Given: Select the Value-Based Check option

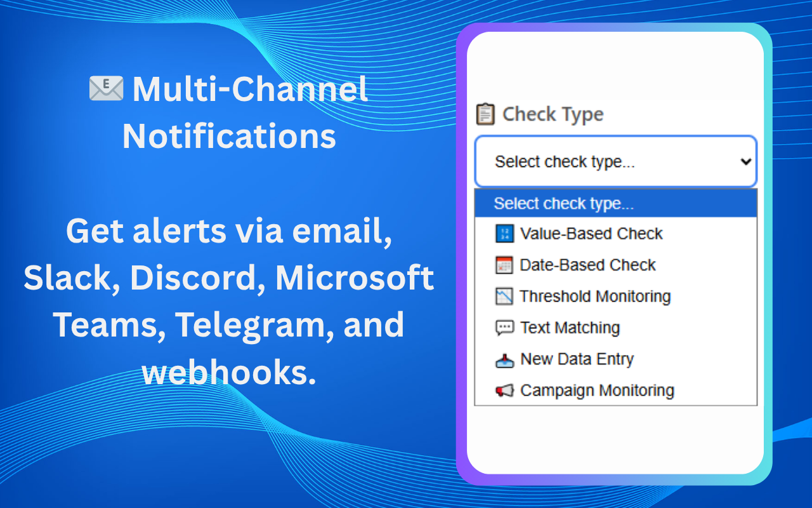Looking at the screenshot, I should click(591, 234).
